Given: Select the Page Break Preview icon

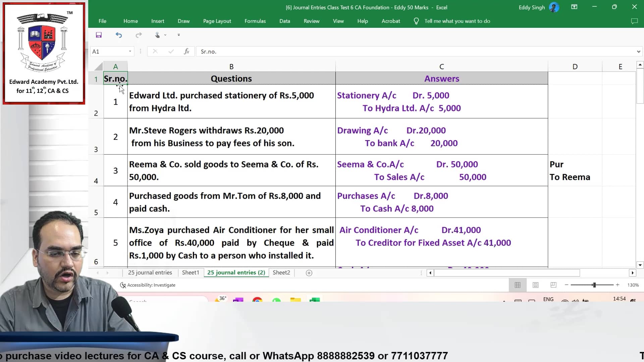Looking at the screenshot, I should coord(553,285).
